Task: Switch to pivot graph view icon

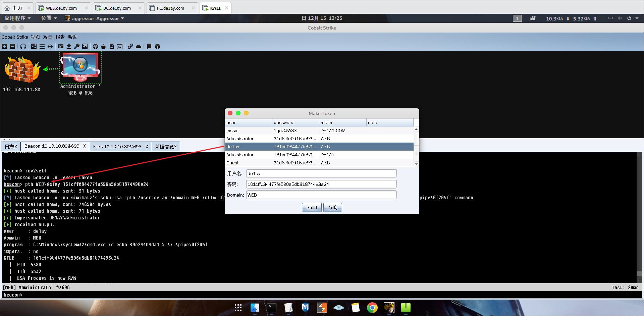Action: pyautogui.click(x=34, y=47)
